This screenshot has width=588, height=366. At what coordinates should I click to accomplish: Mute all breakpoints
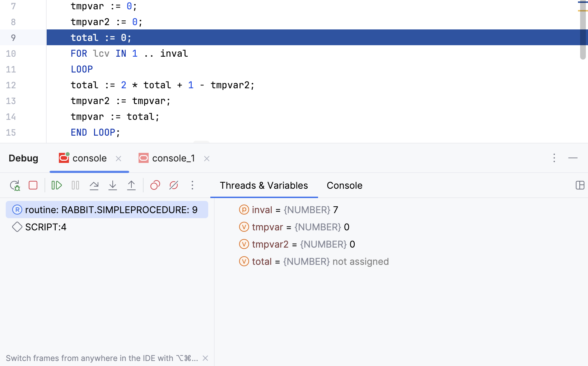[174, 186]
